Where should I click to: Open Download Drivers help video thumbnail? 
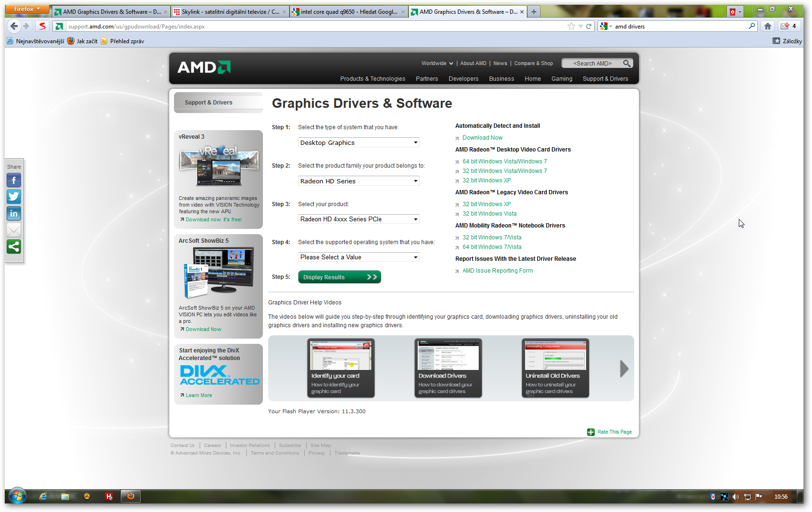(x=448, y=368)
